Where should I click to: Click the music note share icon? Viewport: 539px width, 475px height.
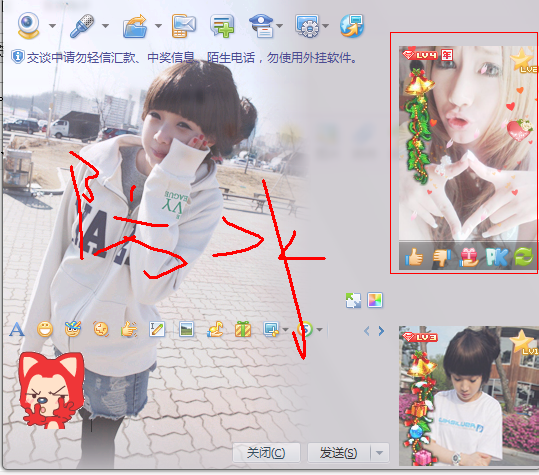point(215,329)
